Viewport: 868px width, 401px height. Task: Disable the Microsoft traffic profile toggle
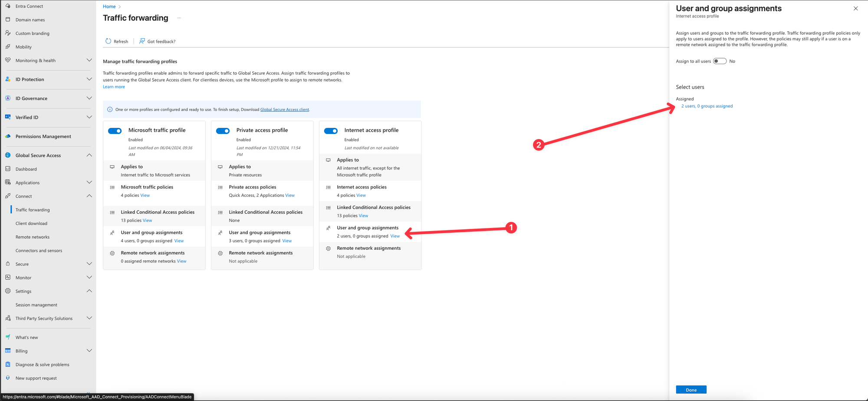tap(115, 131)
